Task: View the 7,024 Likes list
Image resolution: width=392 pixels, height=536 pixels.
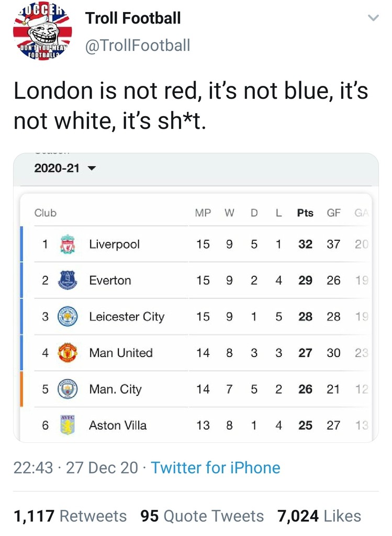Action: point(319,516)
